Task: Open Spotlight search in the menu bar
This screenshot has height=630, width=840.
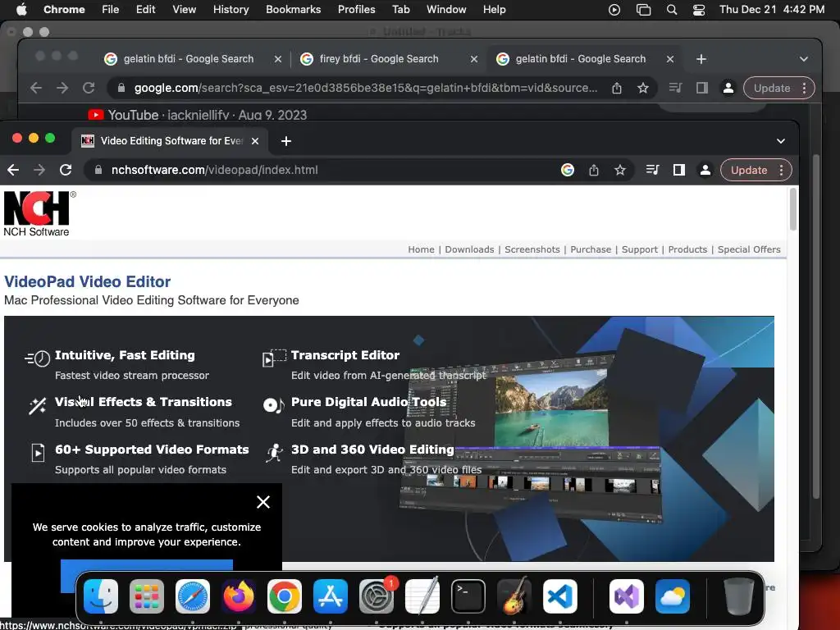Action: tap(671, 10)
